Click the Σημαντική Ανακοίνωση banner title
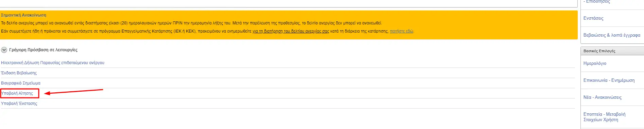The width and height of the screenshot is (644, 129). 23,15
